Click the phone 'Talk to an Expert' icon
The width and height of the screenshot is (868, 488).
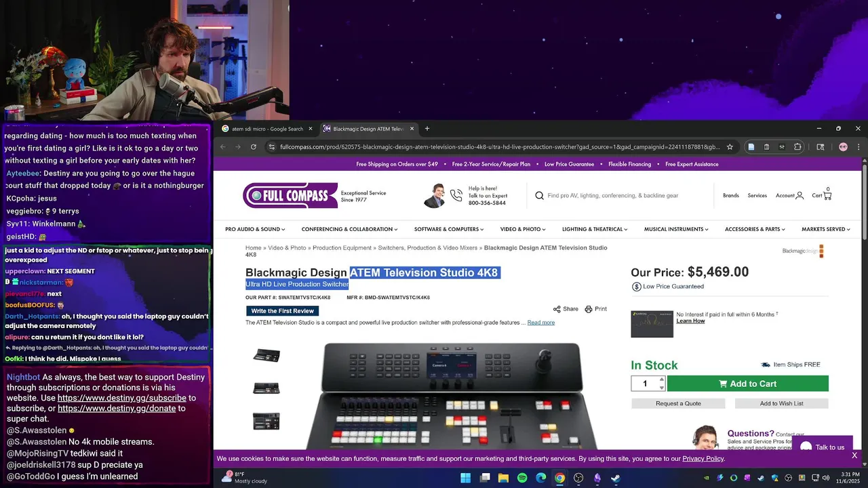point(456,195)
